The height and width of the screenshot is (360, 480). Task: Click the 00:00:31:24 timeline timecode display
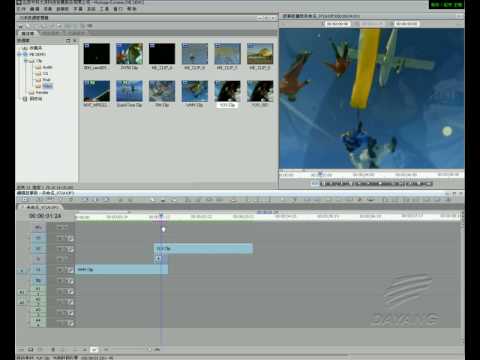(45, 216)
